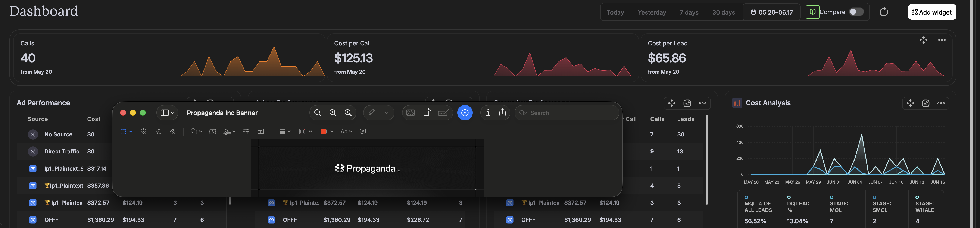Image resolution: width=980 pixels, height=228 pixels.
Task: Rotate the image left
Action: [x=427, y=113]
